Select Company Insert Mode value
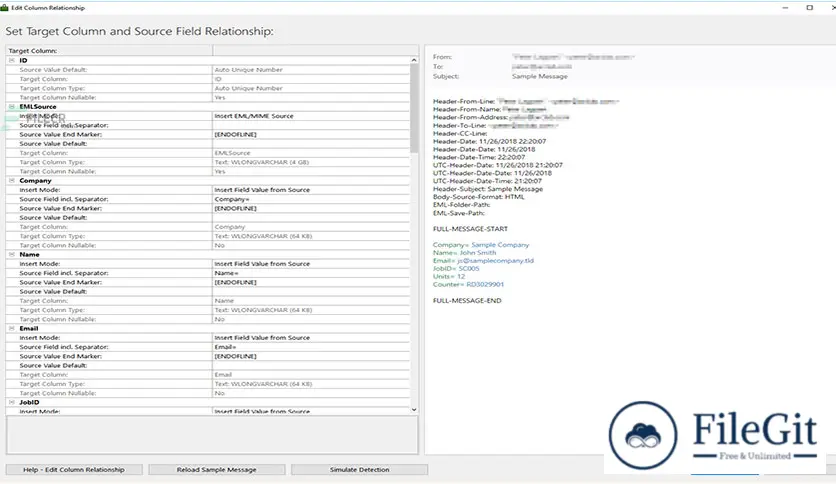 pyautogui.click(x=311, y=190)
